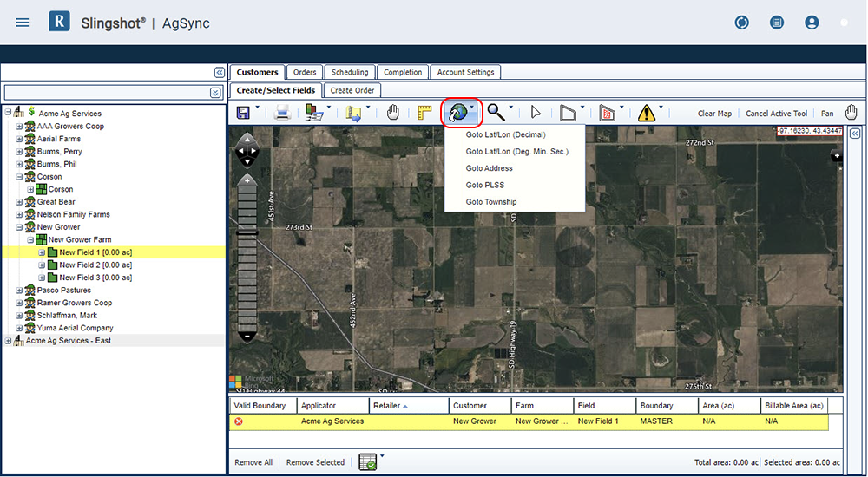Select the magnifier zoom tool
Image resolution: width=868 pixels, height=477 pixels.
coord(496,113)
